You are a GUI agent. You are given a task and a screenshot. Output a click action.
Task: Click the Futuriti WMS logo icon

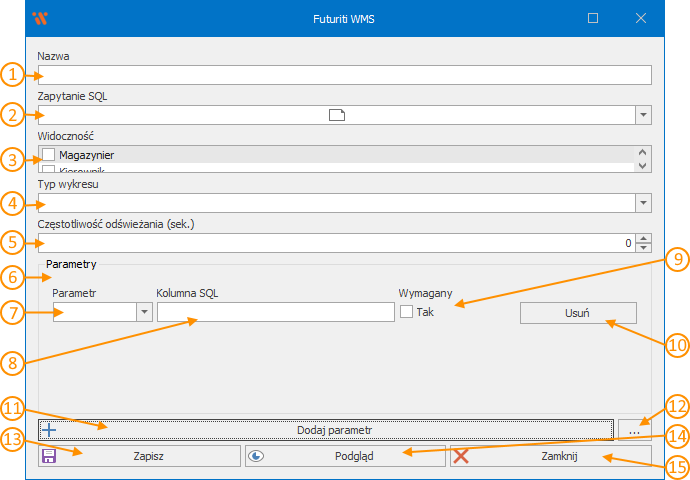(x=40, y=18)
